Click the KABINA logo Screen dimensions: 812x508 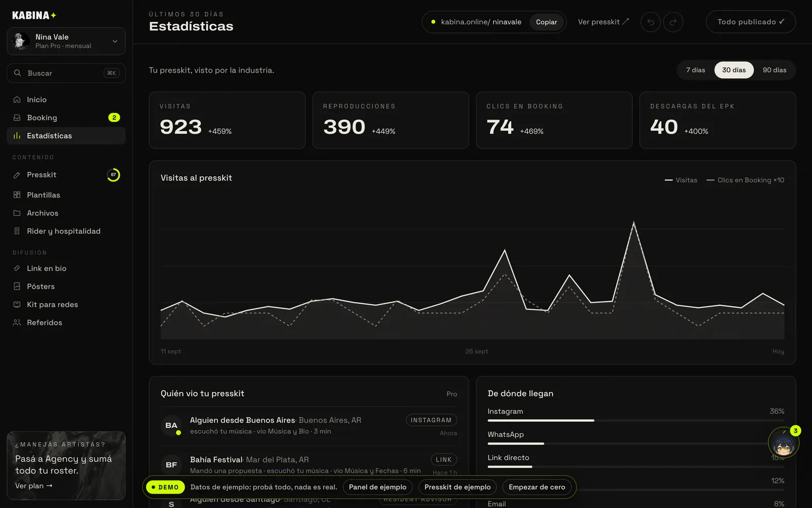click(x=34, y=15)
